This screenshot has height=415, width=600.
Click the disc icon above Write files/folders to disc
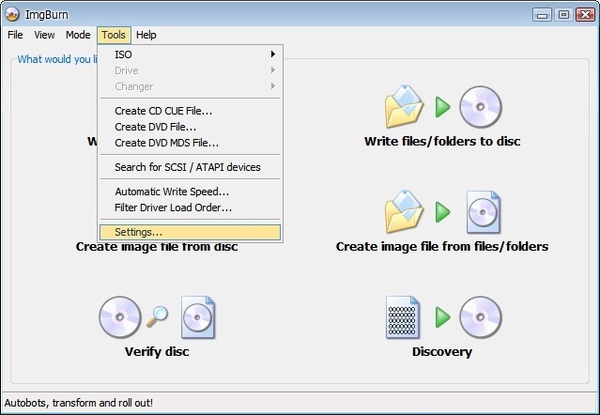tap(481, 107)
